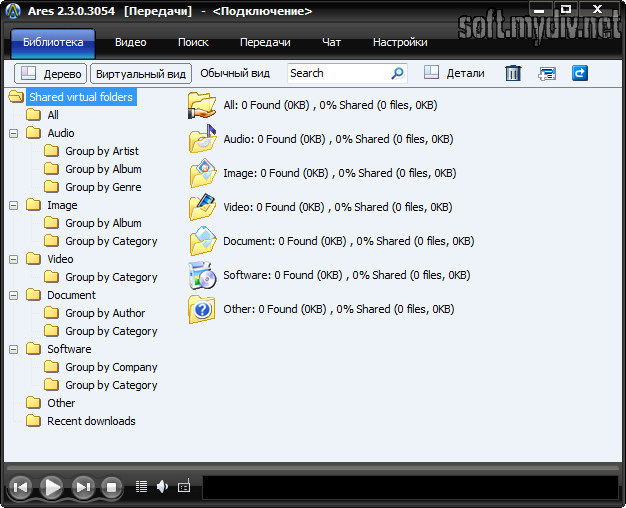Toggle the Детали details panel
626x508 pixels.
coord(454,73)
